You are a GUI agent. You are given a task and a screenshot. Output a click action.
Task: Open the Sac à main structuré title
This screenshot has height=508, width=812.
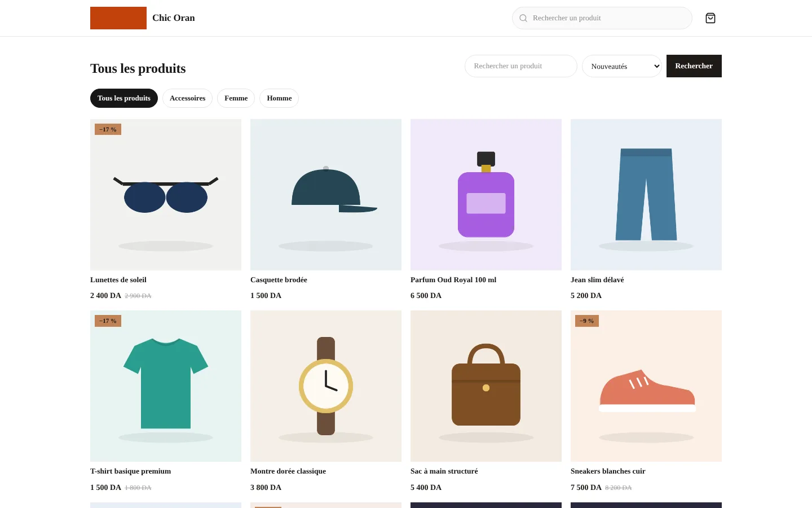coord(444,471)
